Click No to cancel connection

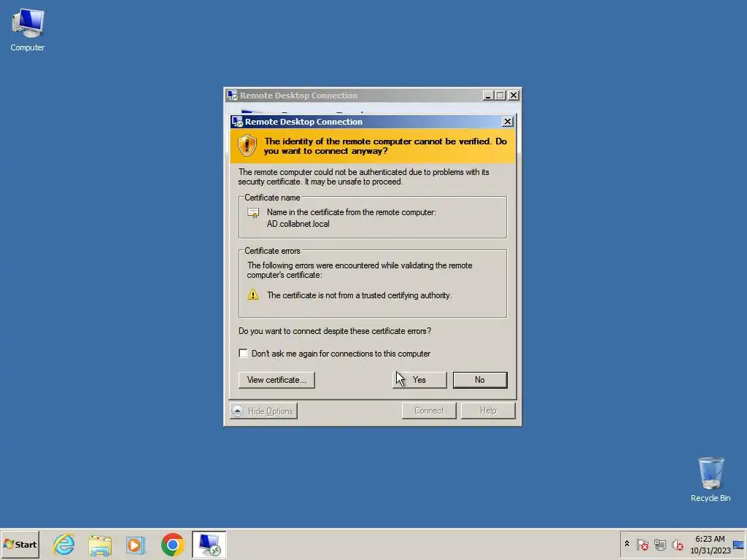(x=480, y=380)
